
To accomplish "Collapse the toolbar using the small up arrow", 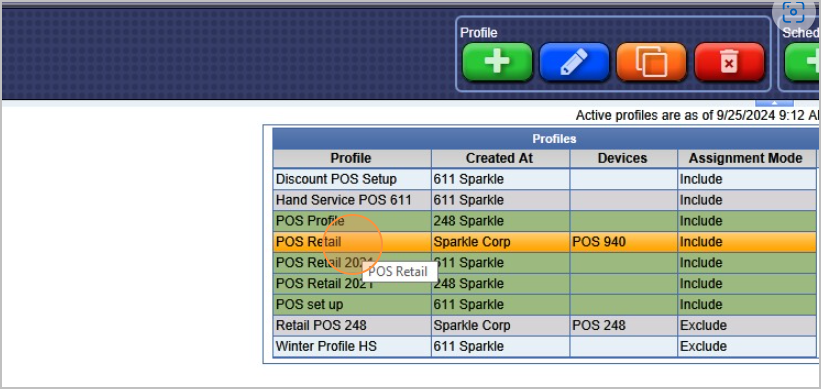I will point(774,103).
